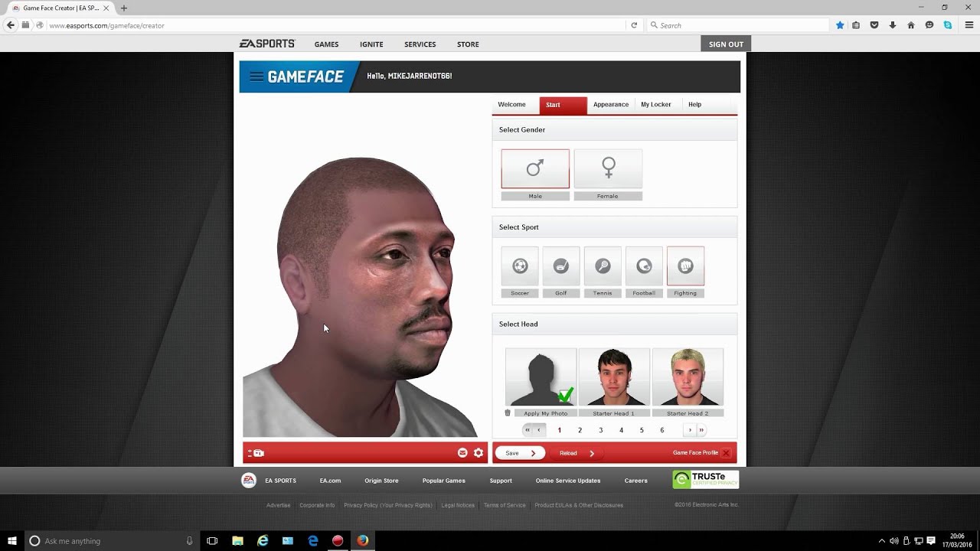Go to head page 2

pyautogui.click(x=580, y=430)
